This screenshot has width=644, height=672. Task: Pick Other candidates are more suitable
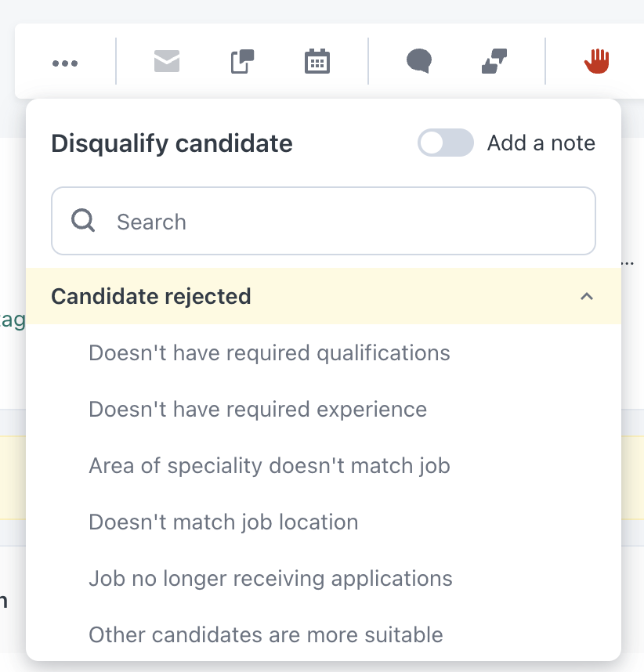pyautogui.click(x=266, y=635)
